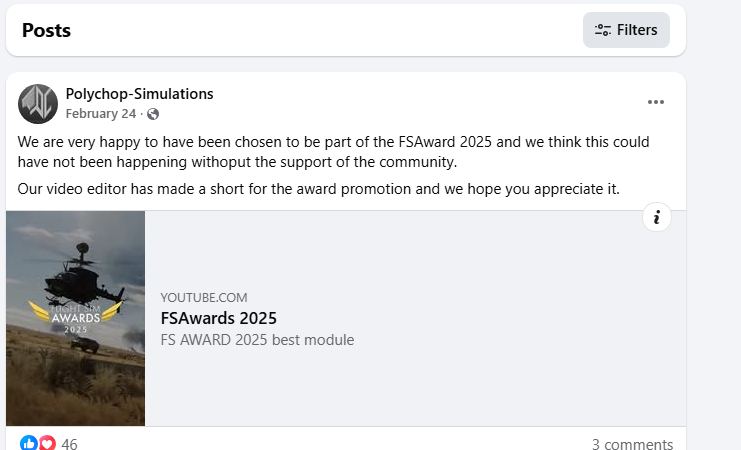
Task: Click the Polychop-Simulations profile avatar
Action: (38, 104)
